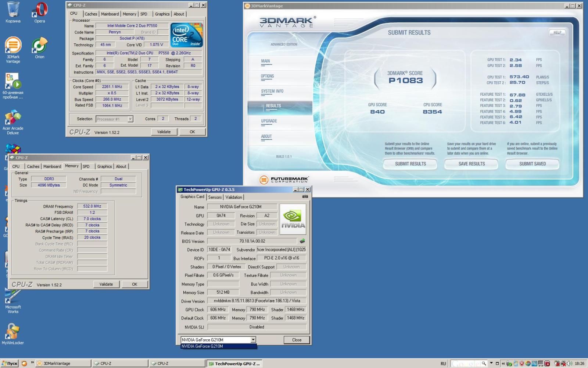588x368 pixels.
Task: Open the Opera desktop icon
Action: [40, 12]
